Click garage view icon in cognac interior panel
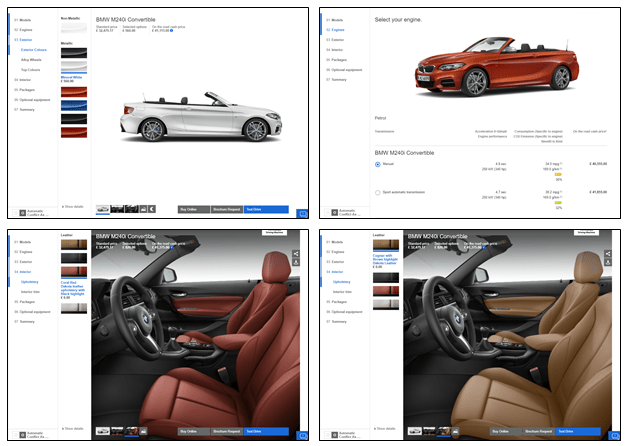The image size is (627, 446). pyautogui.click(x=455, y=431)
